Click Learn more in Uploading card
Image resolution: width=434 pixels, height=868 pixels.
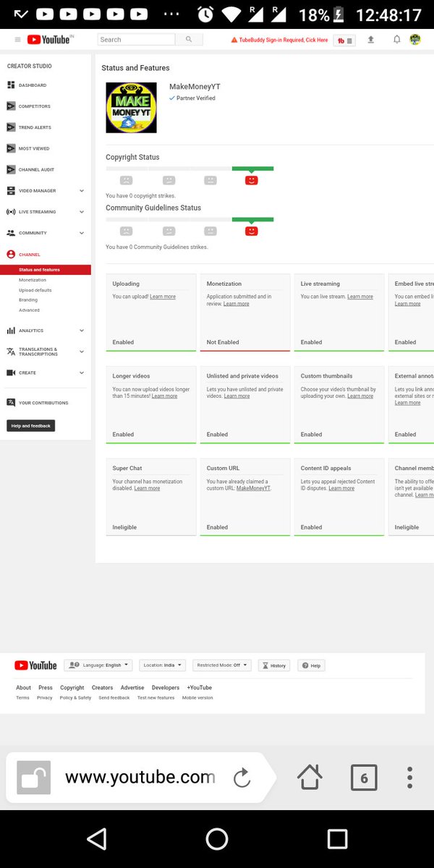[163, 297]
